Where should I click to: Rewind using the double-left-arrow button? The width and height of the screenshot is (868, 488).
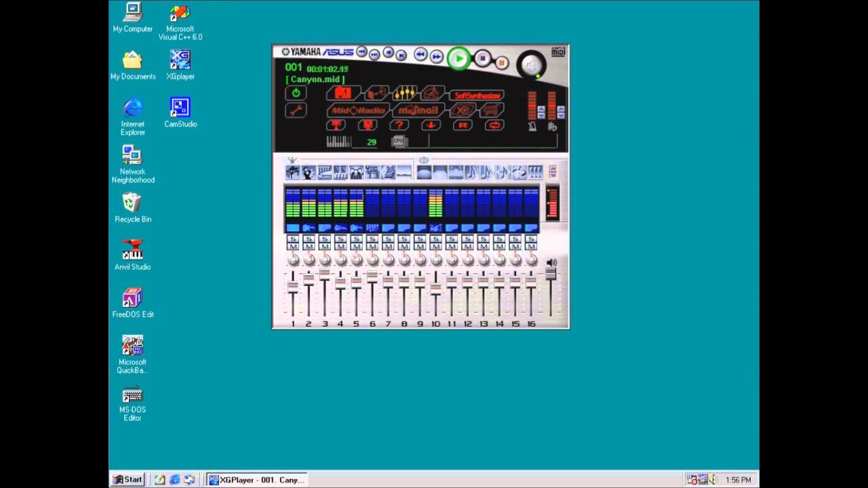point(420,55)
